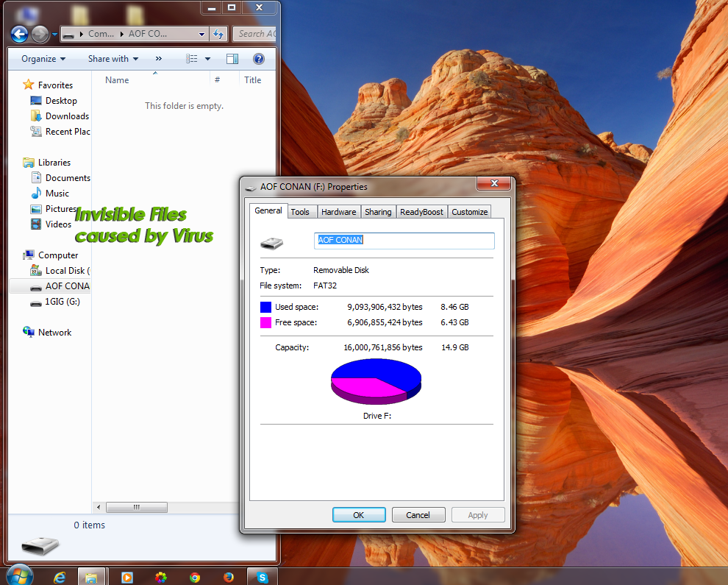This screenshot has width=728, height=585.
Task: Switch to the Tools tab
Action: [300, 212]
